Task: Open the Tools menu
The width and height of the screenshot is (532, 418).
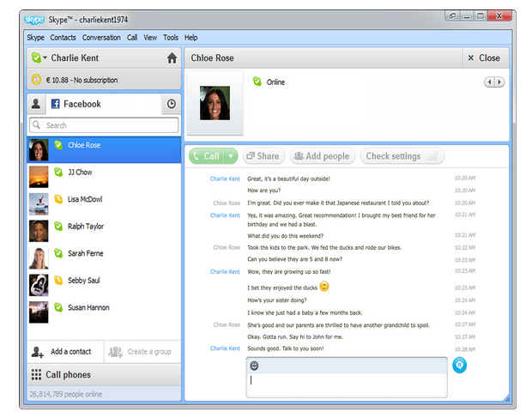Action: 171,38
